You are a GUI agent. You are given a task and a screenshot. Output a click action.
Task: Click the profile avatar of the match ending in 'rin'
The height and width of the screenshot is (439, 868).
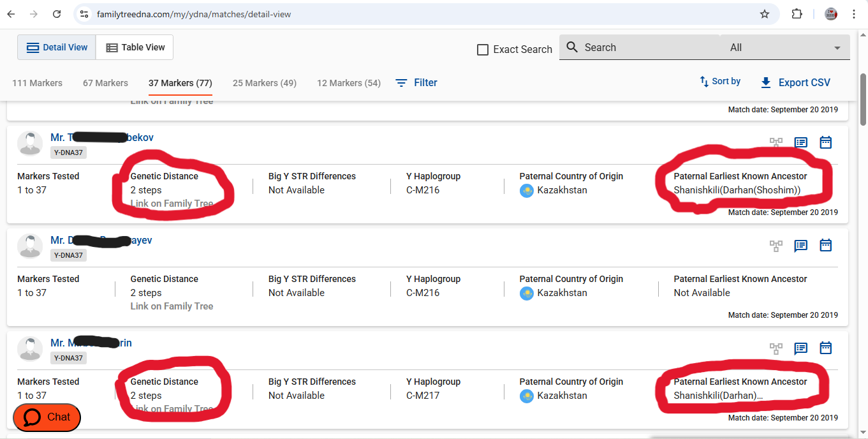30,349
